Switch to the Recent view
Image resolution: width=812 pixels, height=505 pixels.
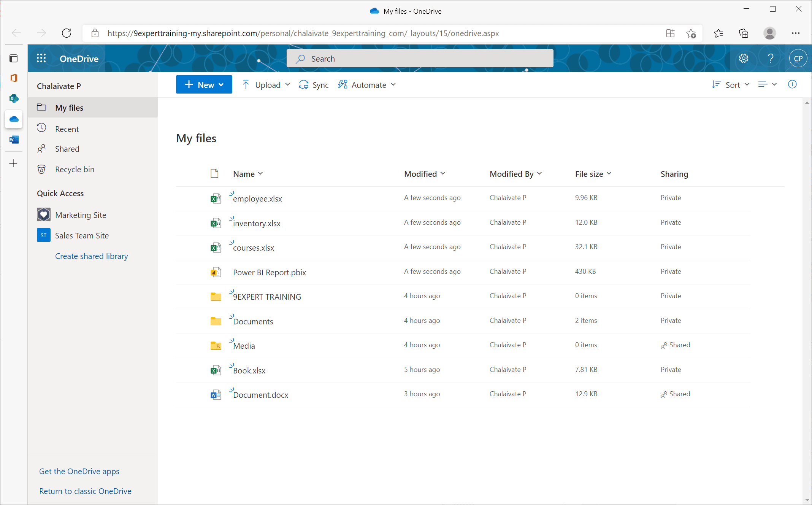pyautogui.click(x=68, y=129)
